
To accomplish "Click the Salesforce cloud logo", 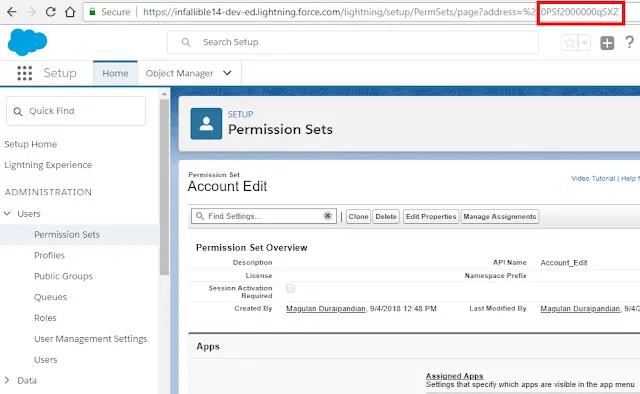I will click(x=27, y=42).
